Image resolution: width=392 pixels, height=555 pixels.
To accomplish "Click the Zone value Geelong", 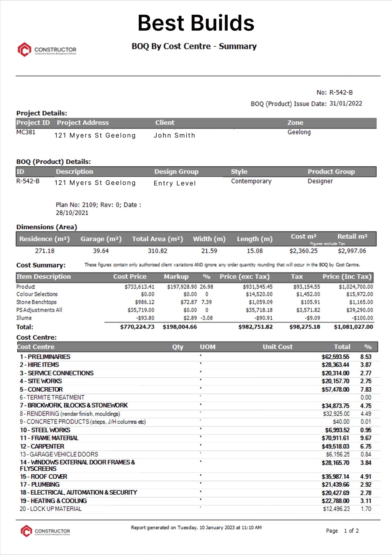I will (299, 132).
